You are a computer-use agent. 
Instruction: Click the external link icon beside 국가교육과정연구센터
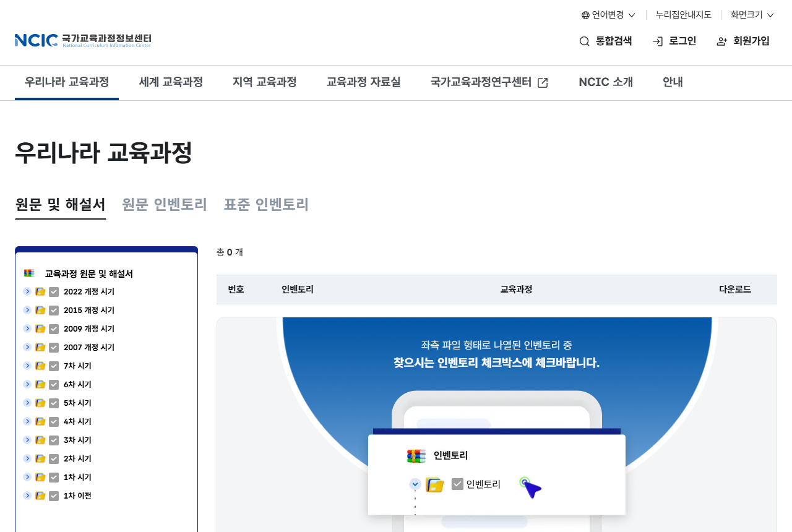point(543,82)
